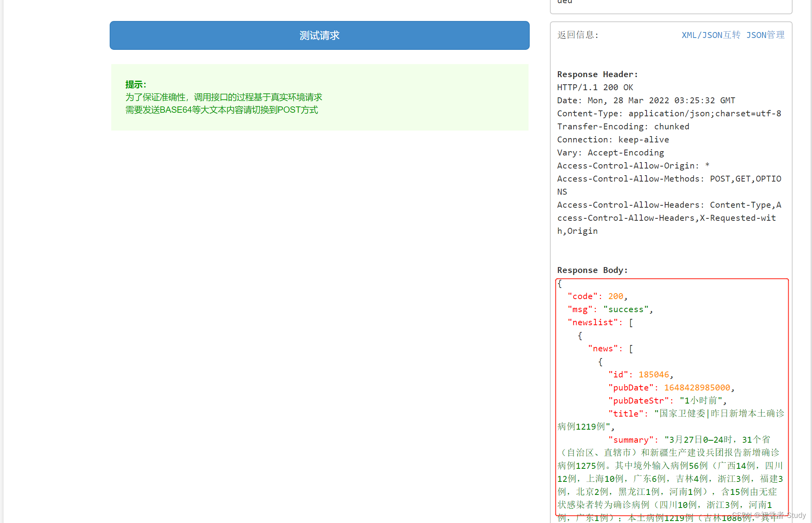This screenshot has width=812, height=523.
Task: Click the "code" key in JSON
Action: pos(582,296)
